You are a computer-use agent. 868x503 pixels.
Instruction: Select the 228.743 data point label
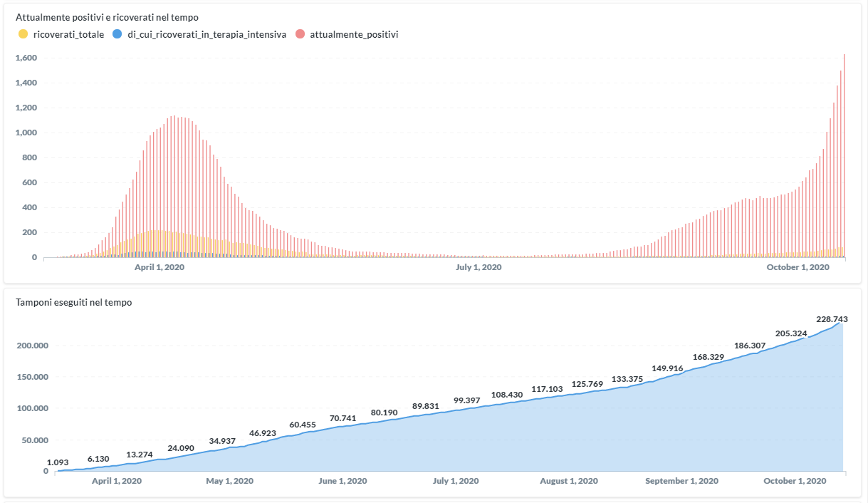[832, 319]
